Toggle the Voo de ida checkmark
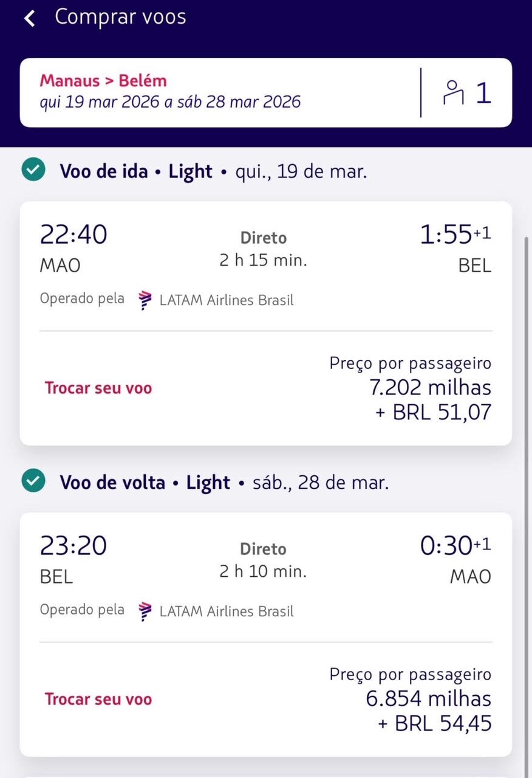 click(x=33, y=171)
